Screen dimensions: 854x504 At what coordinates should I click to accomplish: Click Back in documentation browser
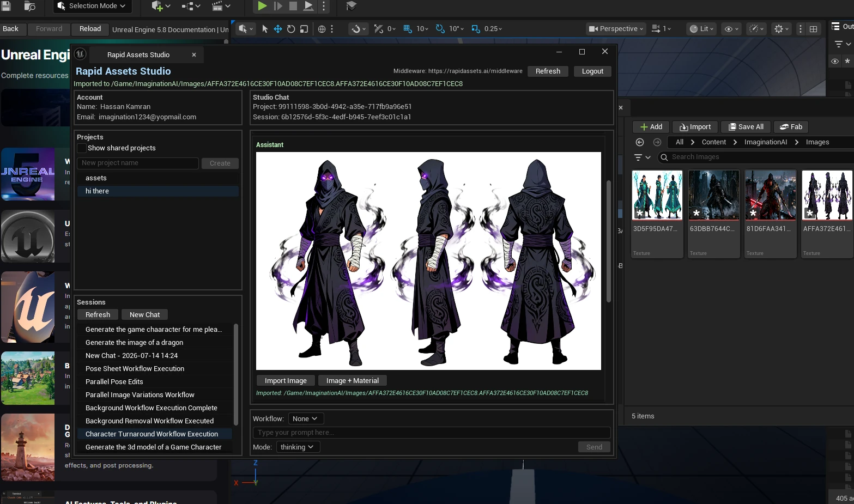click(10, 29)
